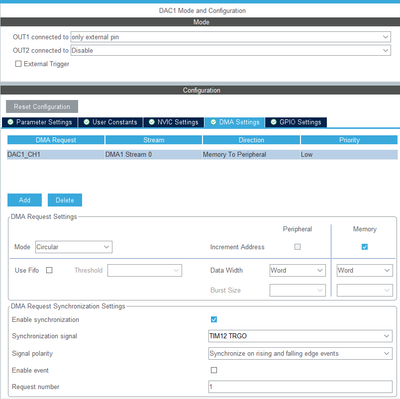Image resolution: width=400 pixels, height=399 pixels.
Task: Open the OUT1 connected to dropdown
Action: point(231,37)
